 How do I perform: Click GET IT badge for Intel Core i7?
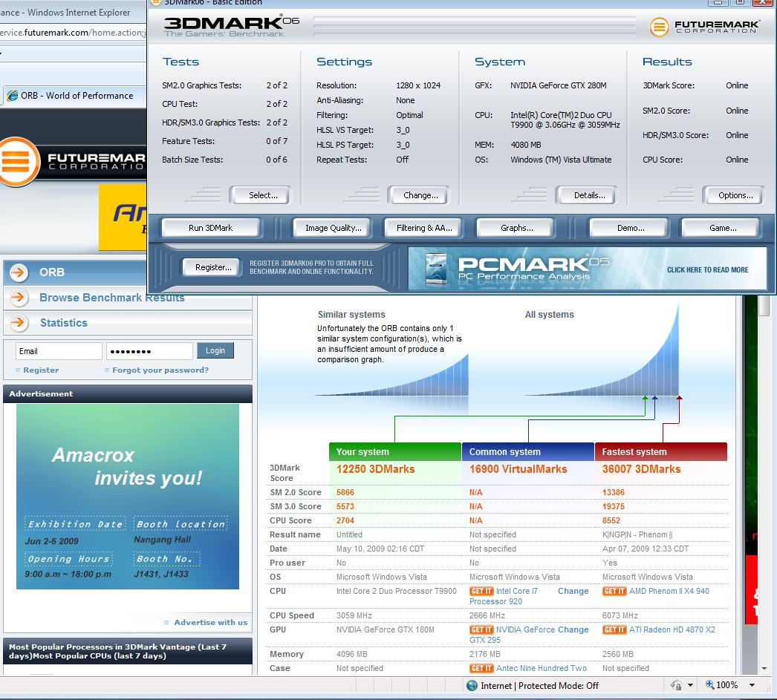click(481, 591)
